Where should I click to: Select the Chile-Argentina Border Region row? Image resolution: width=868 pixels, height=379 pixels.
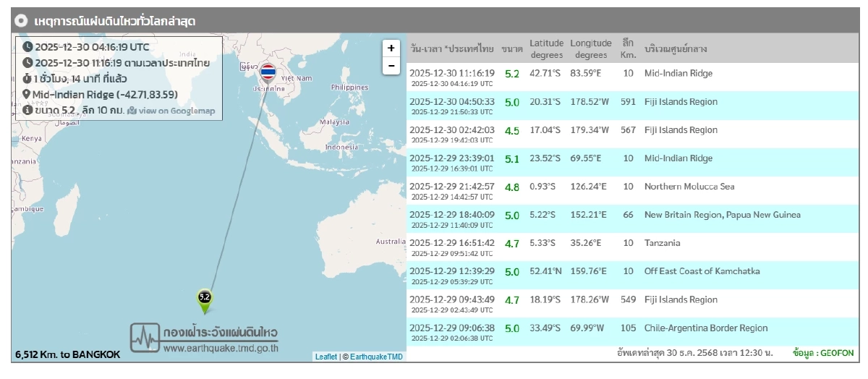pyautogui.click(x=622, y=328)
